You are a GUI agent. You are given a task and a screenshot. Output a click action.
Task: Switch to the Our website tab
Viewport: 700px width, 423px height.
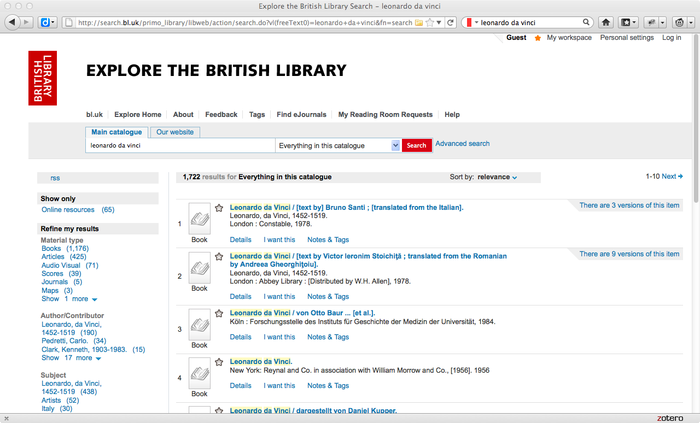click(175, 132)
